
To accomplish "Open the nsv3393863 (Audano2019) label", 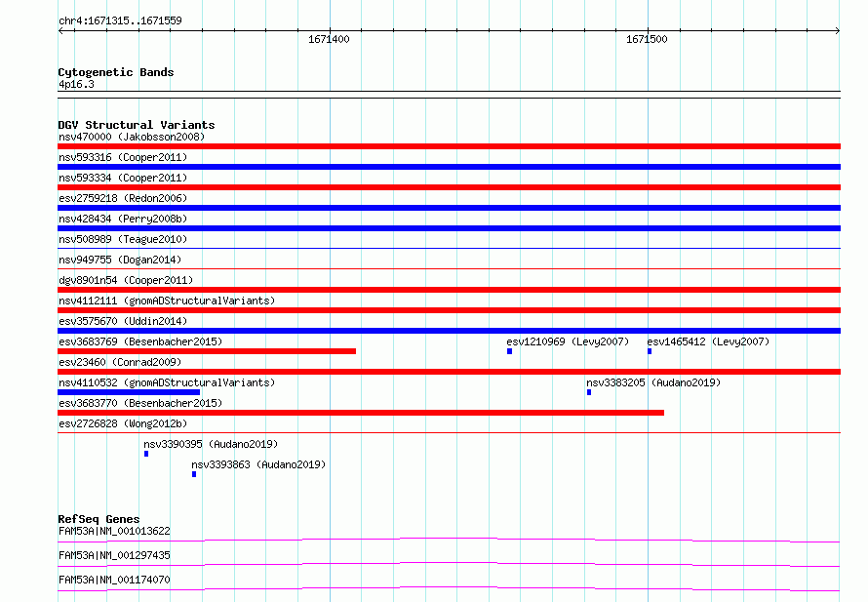I will tap(258, 464).
